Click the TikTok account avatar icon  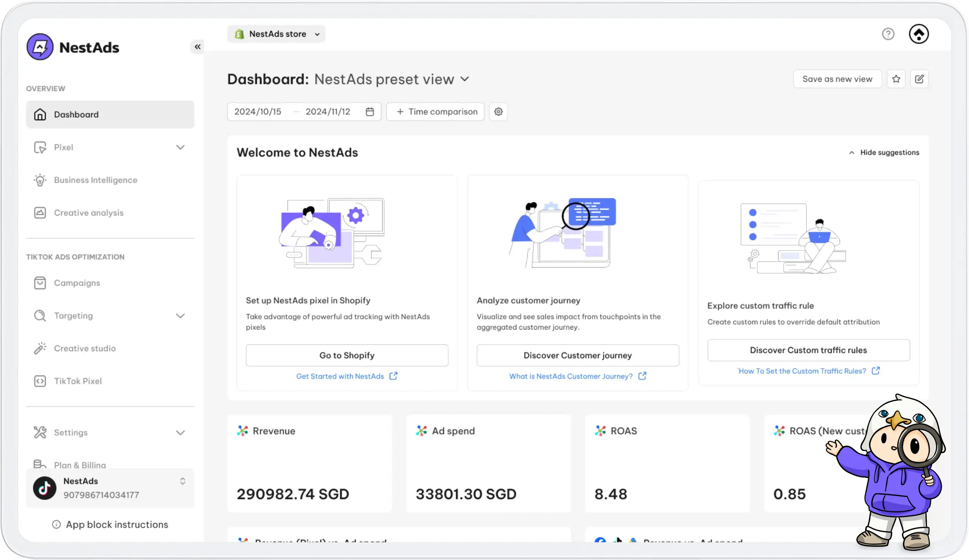click(44, 488)
